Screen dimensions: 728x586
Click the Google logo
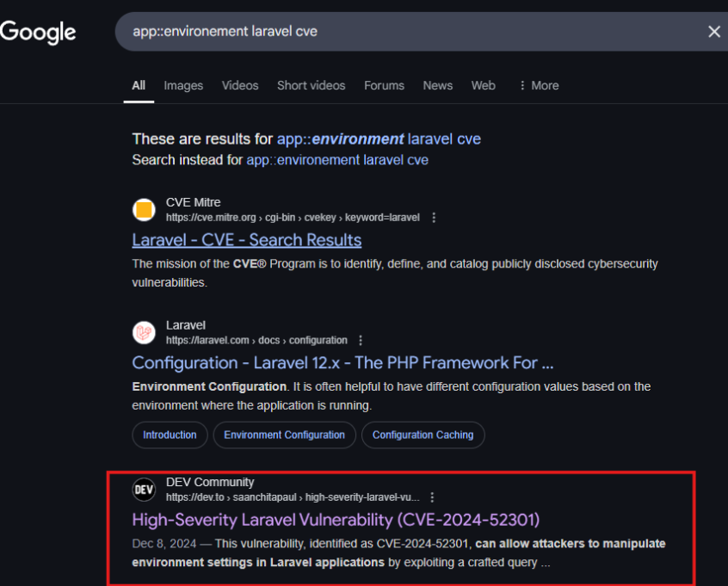(x=38, y=33)
